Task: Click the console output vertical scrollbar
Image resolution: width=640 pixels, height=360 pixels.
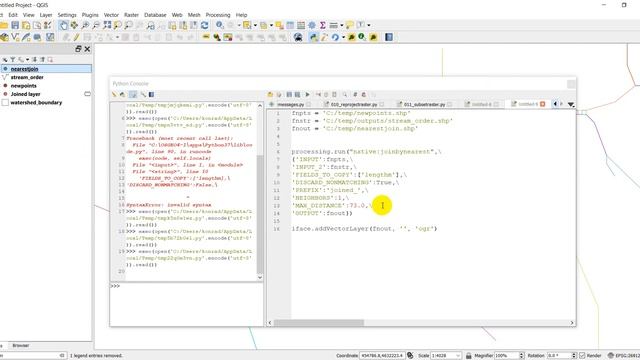Action: [x=260, y=215]
